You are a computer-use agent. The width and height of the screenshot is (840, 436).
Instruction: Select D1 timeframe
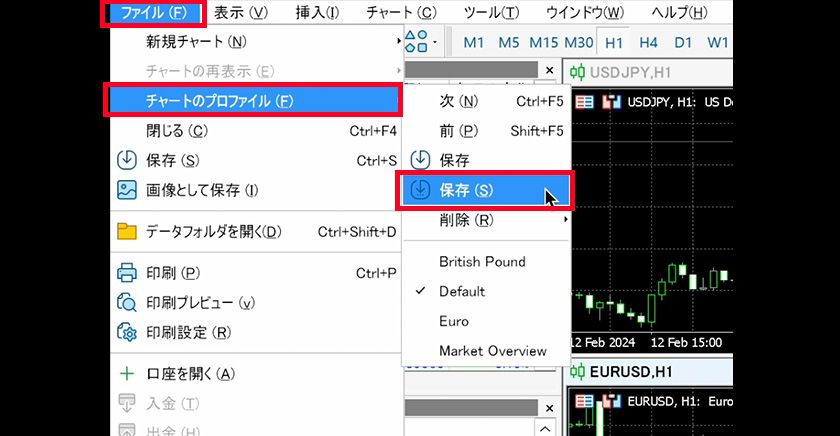[x=683, y=42]
